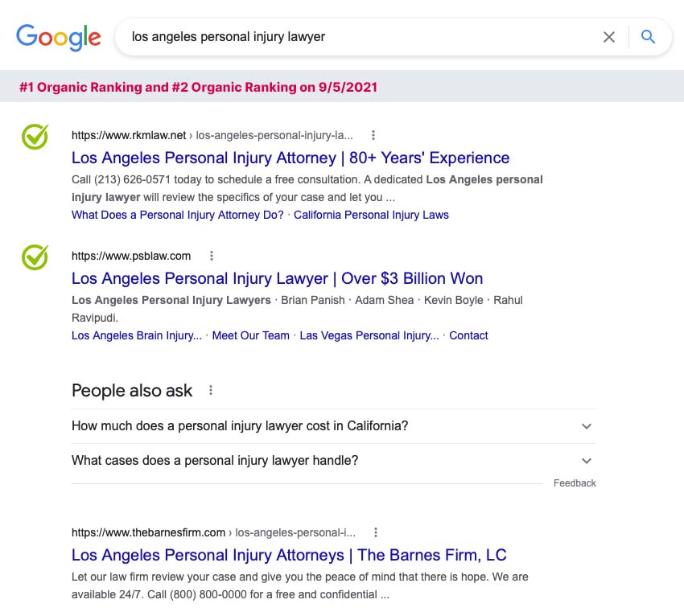Open 'Los Angeles Personal Injury Lawyer | Over $3 Billion Won'
The image size is (684, 616).
coord(278,278)
